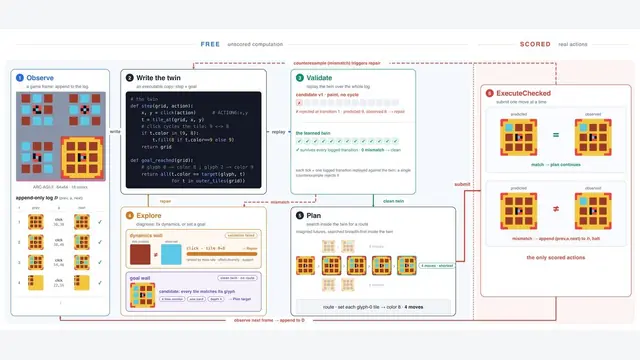Click the green checkmark on log row 1
The image size is (640, 360).
pyautogui.click(x=100, y=222)
